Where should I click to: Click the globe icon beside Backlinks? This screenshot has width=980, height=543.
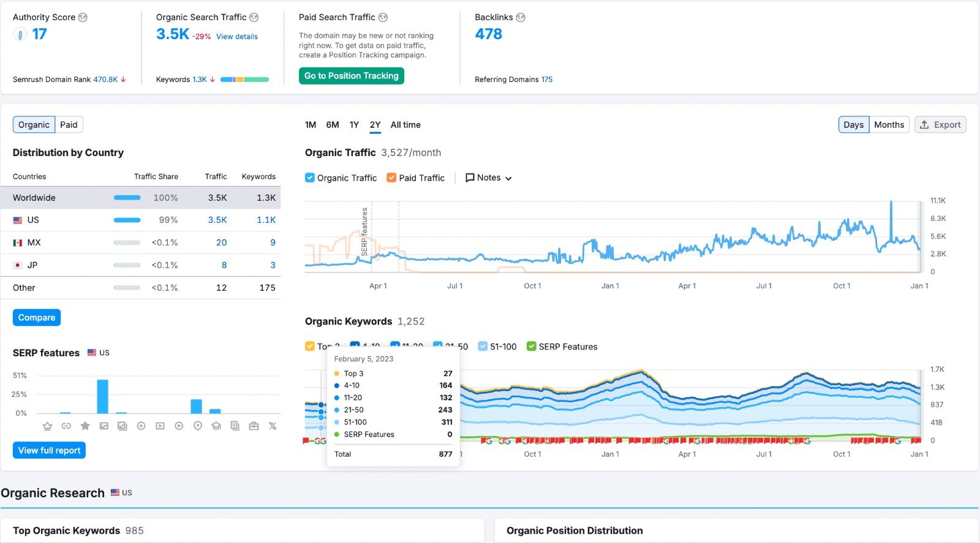[521, 18]
